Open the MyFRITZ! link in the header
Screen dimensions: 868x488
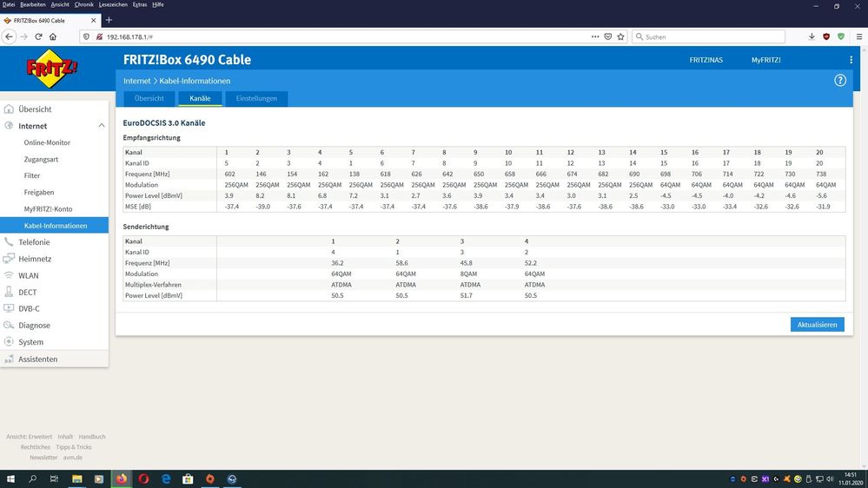pyautogui.click(x=765, y=60)
